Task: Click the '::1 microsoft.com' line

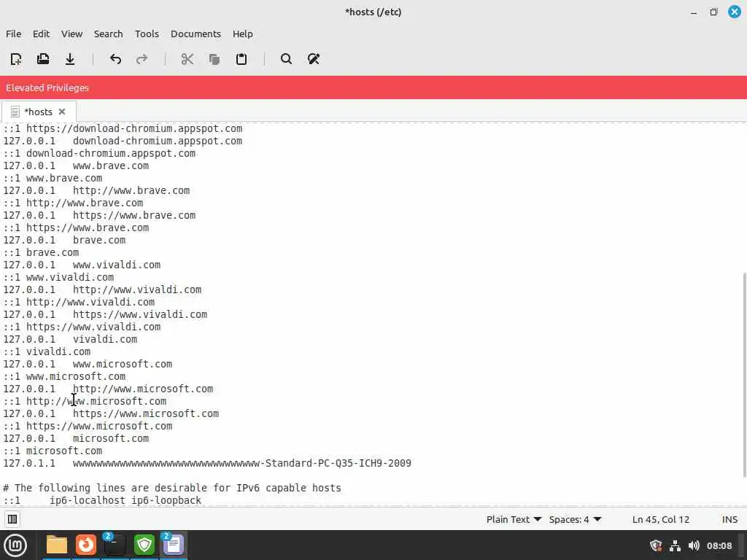Action: [x=53, y=451]
